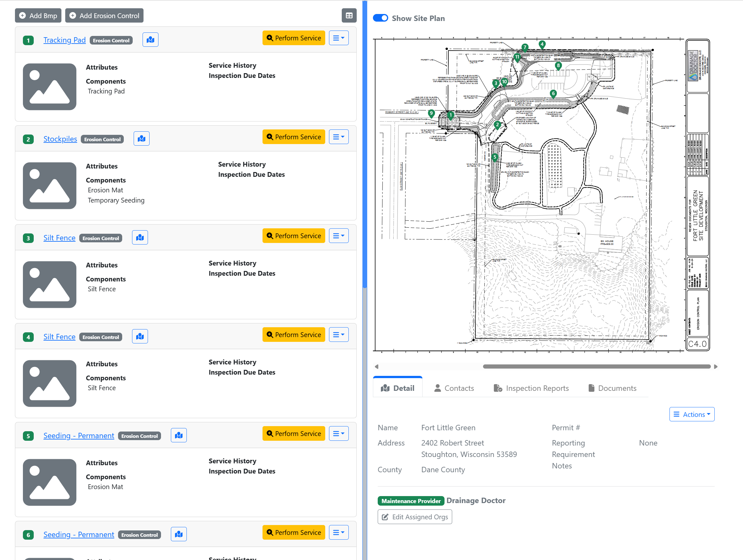743x560 pixels.
Task: Open options dropdown for Seeding - Permanent item 5
Action: click(338, 433)
